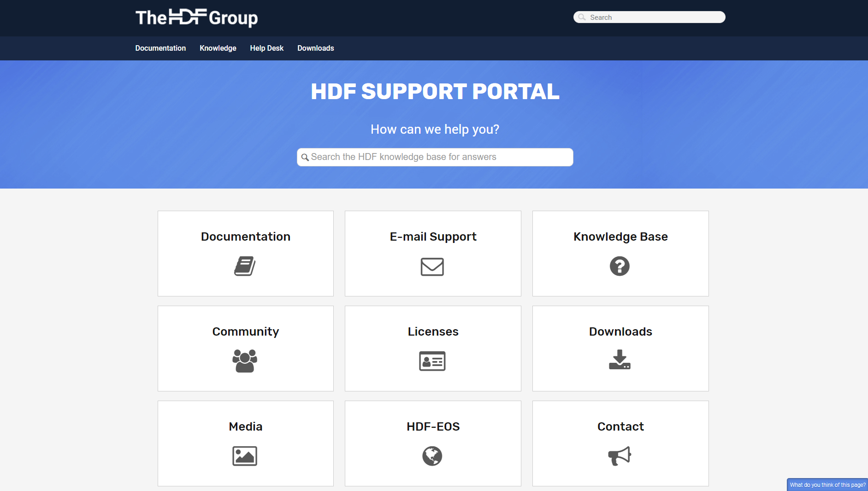Screen dimensions: 868x491
Task: Open the E-mail Support card title
Action: tap(433, 237)
